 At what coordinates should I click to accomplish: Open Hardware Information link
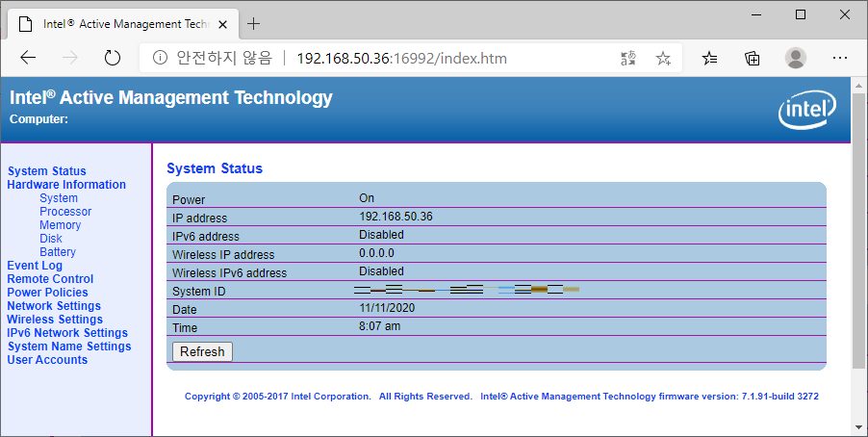coord(66,185)
